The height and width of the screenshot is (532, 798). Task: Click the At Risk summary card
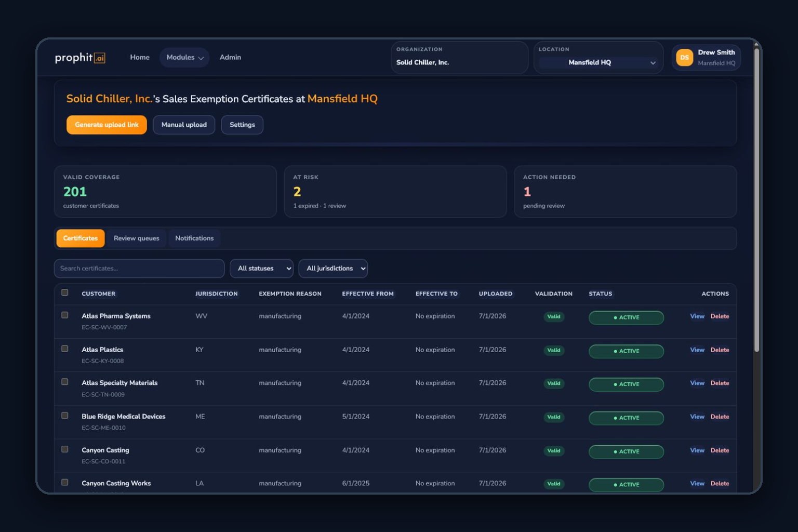[x=395, y=192]
